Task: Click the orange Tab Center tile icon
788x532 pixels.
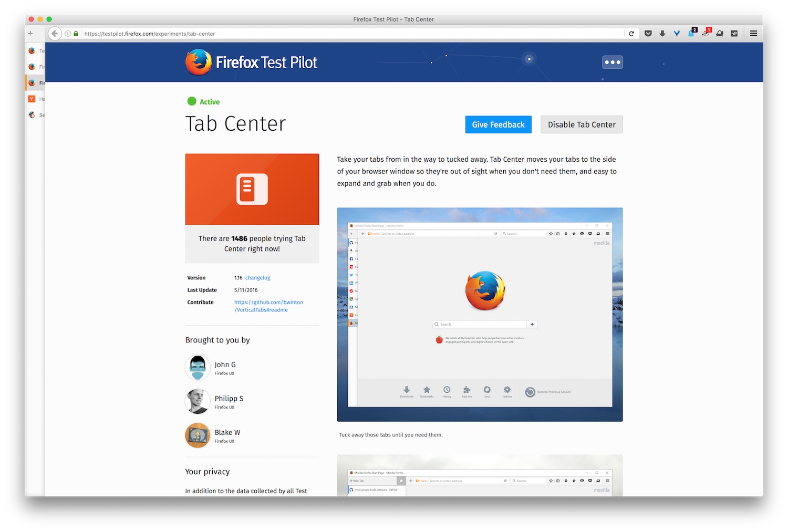Action: 252,189
